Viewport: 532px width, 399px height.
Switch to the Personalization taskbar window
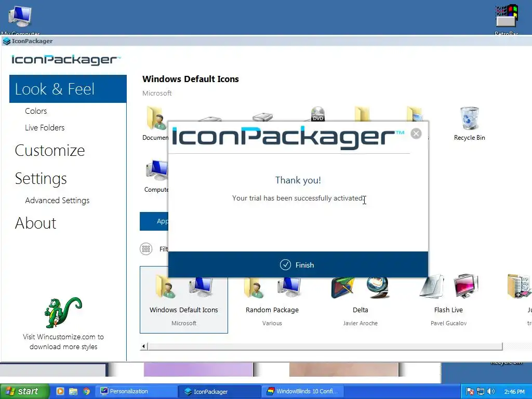pyautogui.click(x=137, y=391)
